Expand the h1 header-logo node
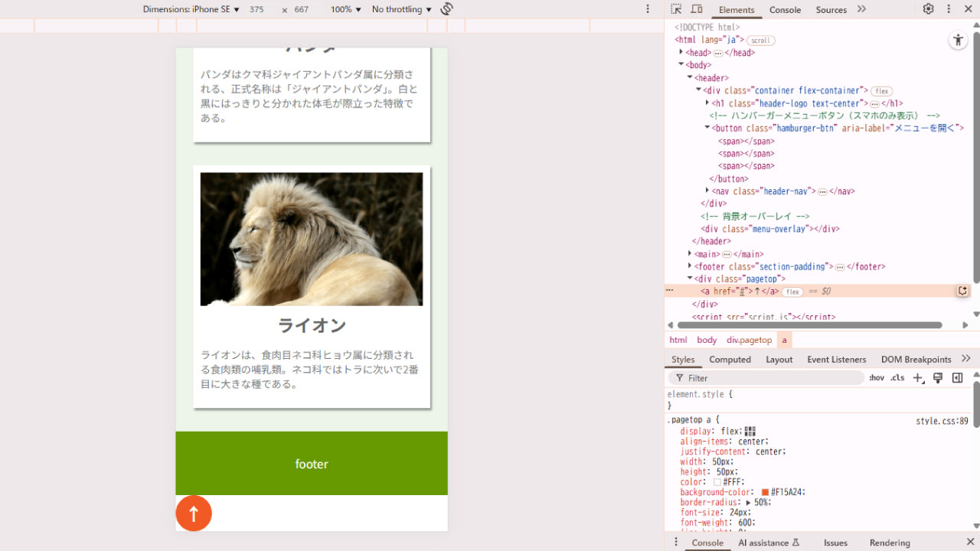The width and height of the screenshot is (980, 551). [x=707, y=103]
